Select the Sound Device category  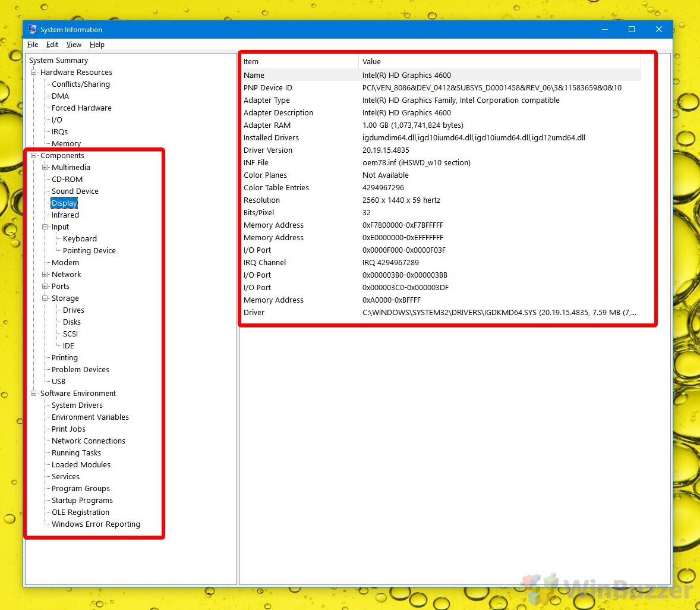pos(74,191)
